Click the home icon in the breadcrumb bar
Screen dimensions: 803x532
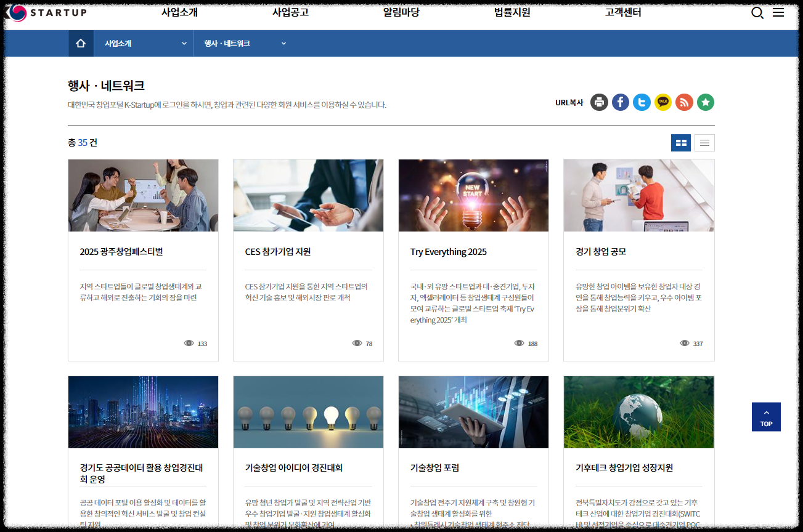[80, 43]
